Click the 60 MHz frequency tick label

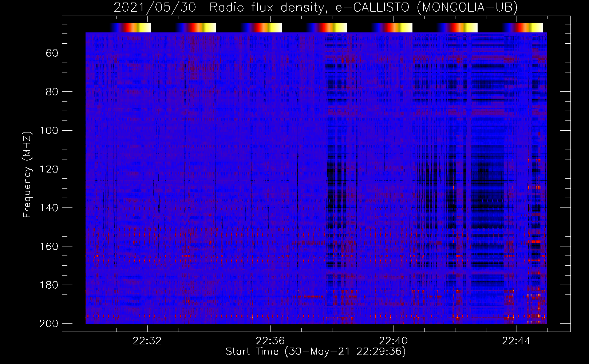pos(52,53)
